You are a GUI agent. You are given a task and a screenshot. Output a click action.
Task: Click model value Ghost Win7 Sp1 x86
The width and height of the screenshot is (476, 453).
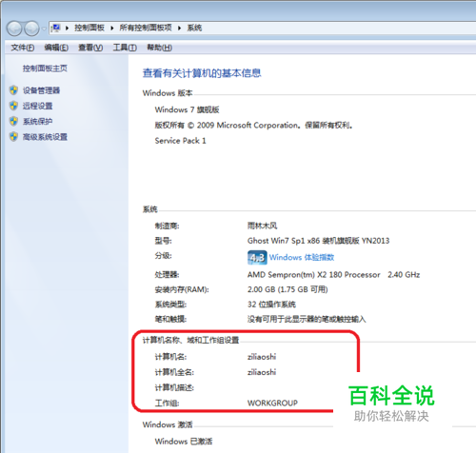318,241
